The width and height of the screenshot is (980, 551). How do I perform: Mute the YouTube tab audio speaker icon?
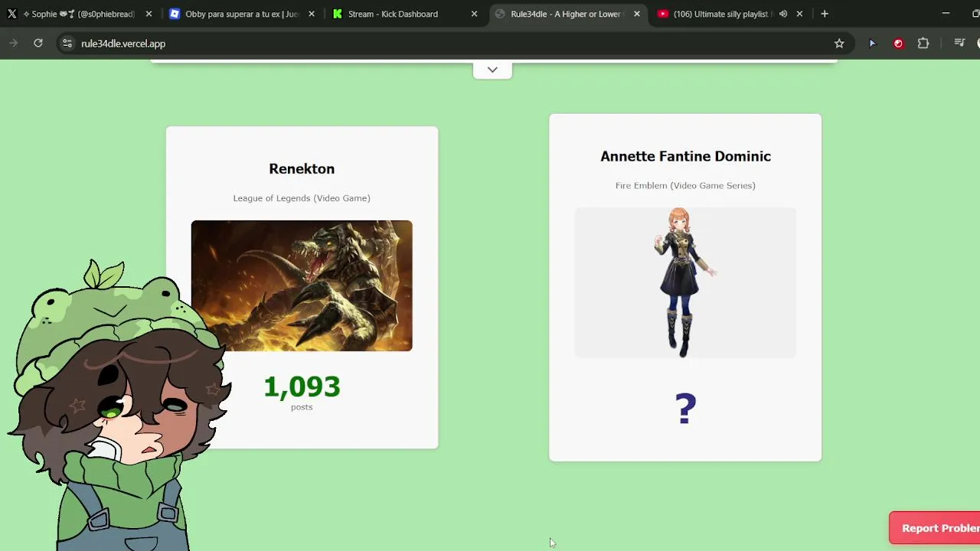tap(782, 14)
